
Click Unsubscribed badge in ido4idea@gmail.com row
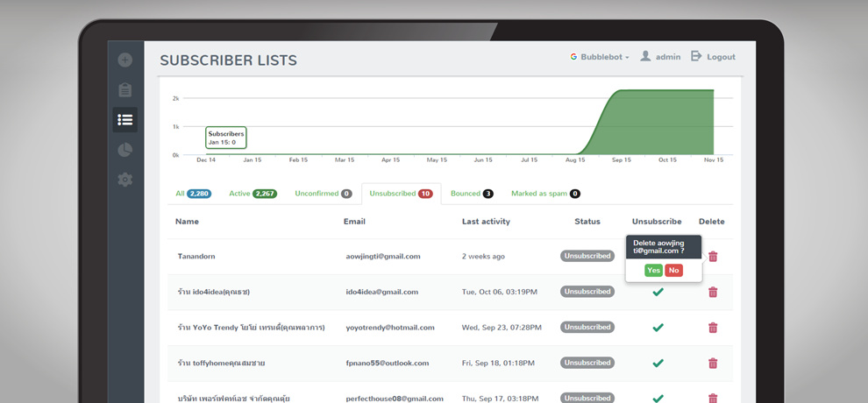point(587,292)
